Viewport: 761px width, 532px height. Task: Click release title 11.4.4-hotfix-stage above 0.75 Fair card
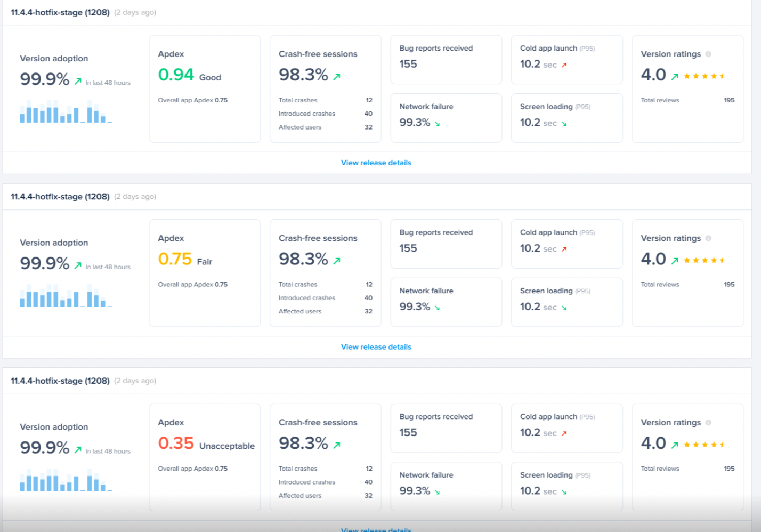point(60,197)
